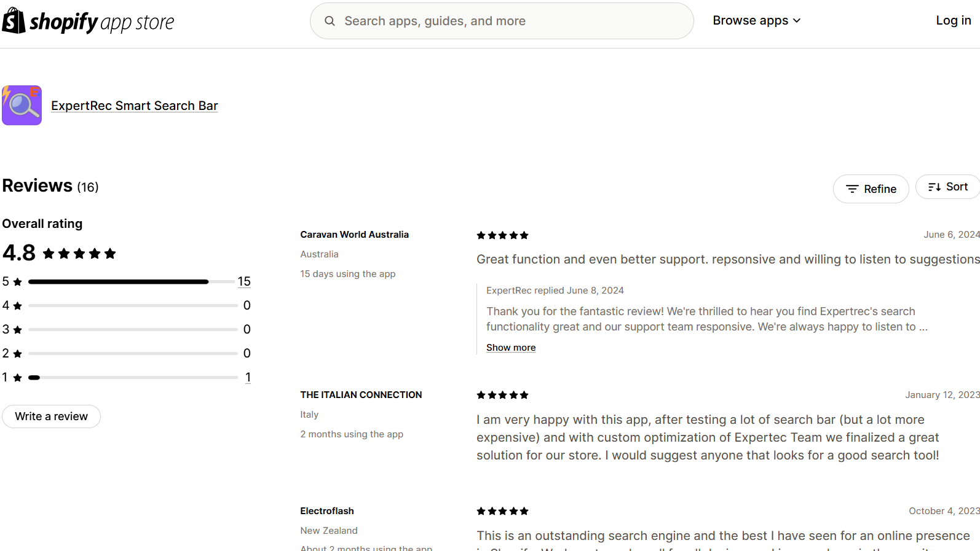Click Log in
This screenshot has width=980, height=551.
[x=953, y=21]
